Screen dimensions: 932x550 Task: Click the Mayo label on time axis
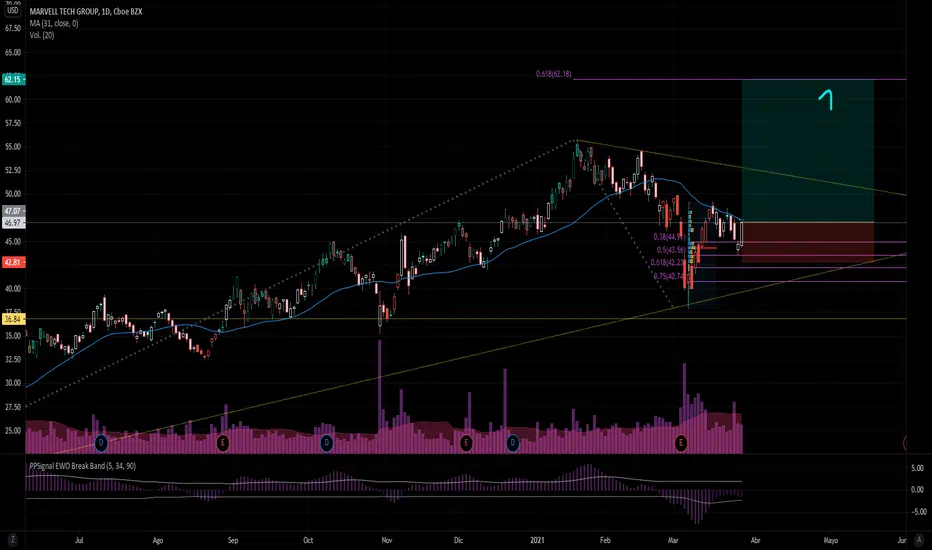[830, 540]
